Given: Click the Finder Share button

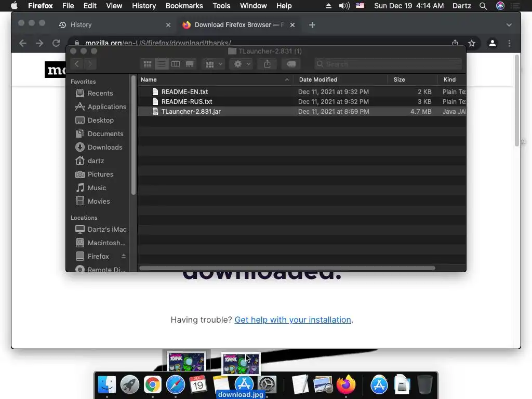Looking at the screenshot, I should click(268, 64).
